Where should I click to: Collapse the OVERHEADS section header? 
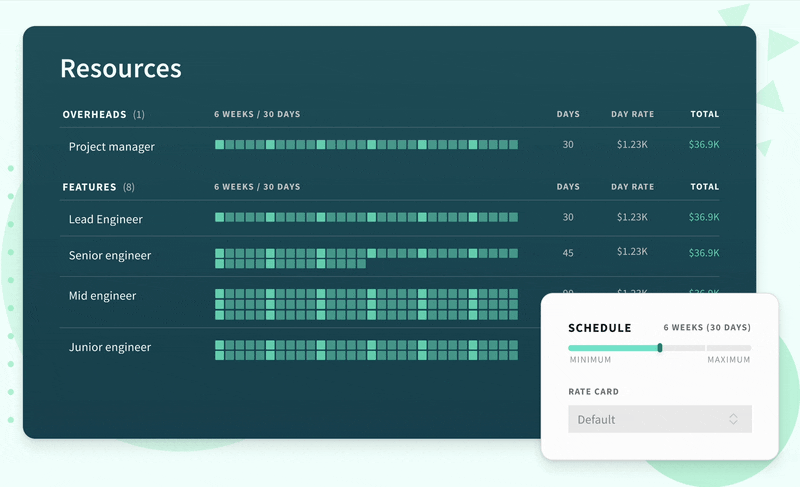(97, 114)
